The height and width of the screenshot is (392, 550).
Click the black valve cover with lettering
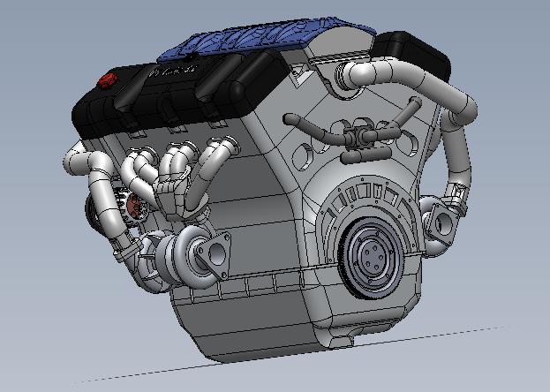click(x=179, y=92)
